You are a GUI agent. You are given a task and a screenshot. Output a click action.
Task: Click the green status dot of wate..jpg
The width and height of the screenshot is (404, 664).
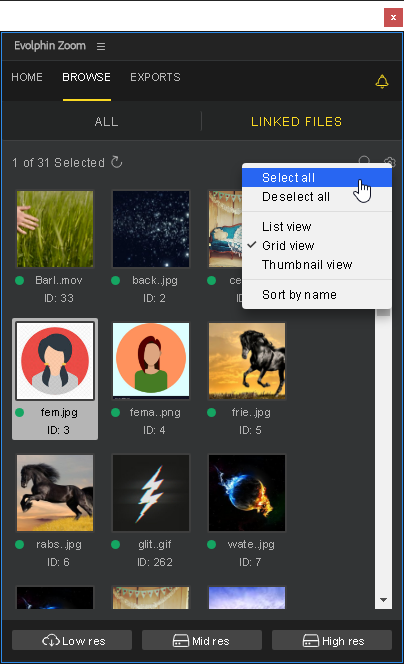212,545
